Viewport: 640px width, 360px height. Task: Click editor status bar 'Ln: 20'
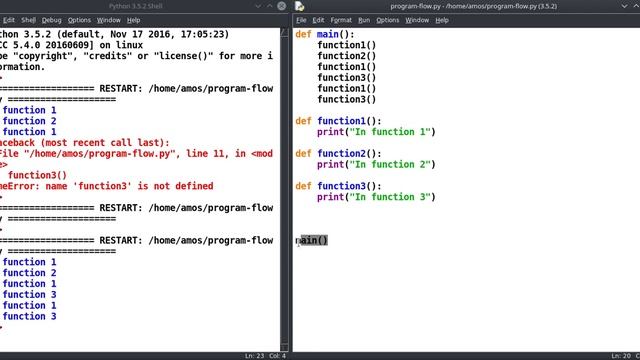pos(620,356)
